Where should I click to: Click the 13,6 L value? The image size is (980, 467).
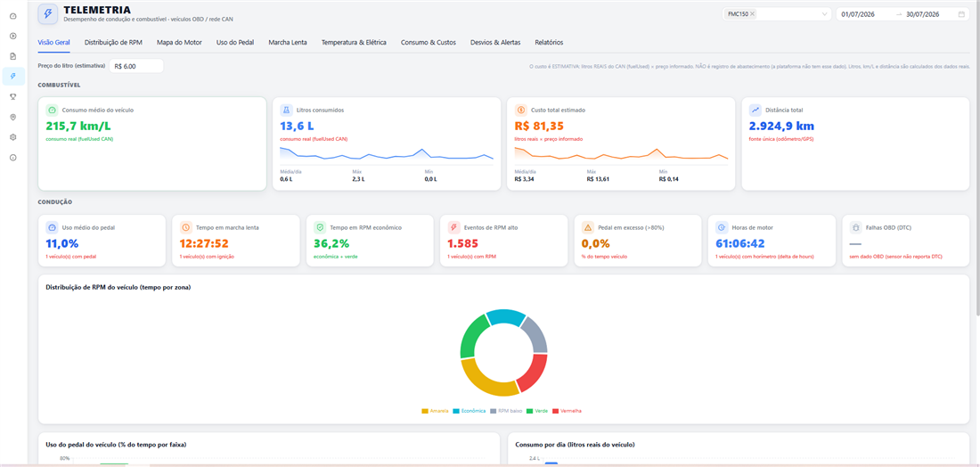click(x=298, y=125)
